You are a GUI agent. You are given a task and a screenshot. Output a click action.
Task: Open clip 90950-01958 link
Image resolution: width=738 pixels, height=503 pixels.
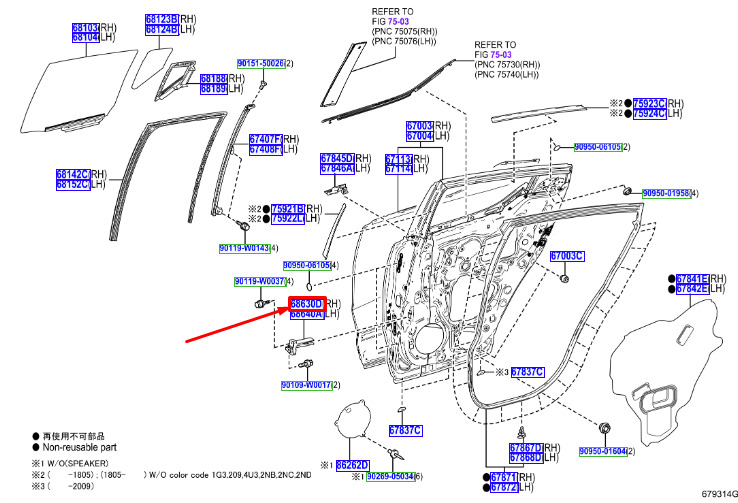pos(666,193)
